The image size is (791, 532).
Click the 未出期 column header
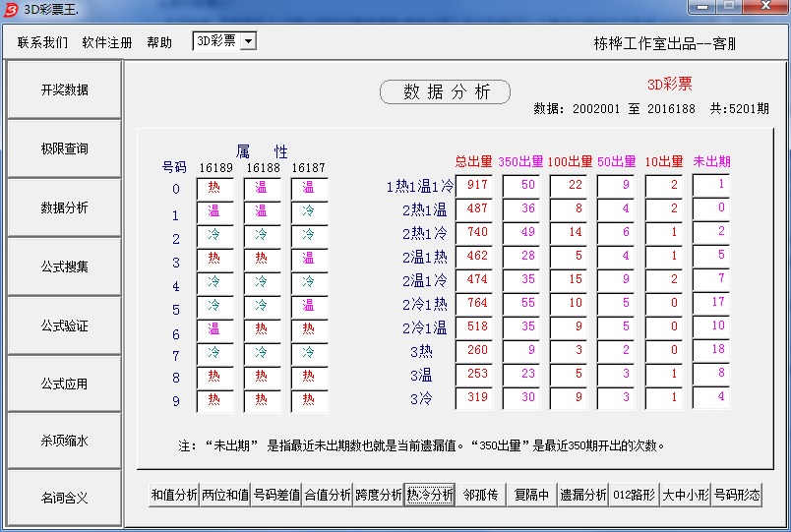[x=711, y=162]
